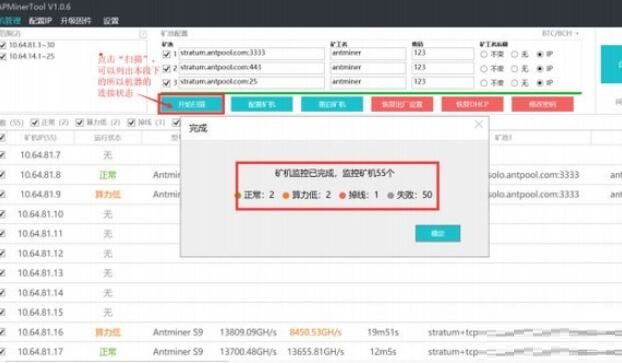Screen dimensions: 622x363
Task: Click the green 正常 status for 10.64.81.17
Action: 108,351
